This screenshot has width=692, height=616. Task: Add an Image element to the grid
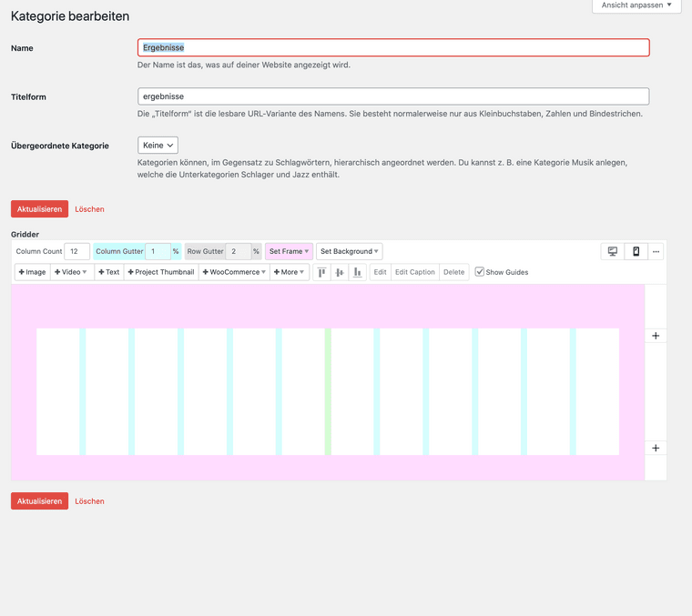point(32,272)
